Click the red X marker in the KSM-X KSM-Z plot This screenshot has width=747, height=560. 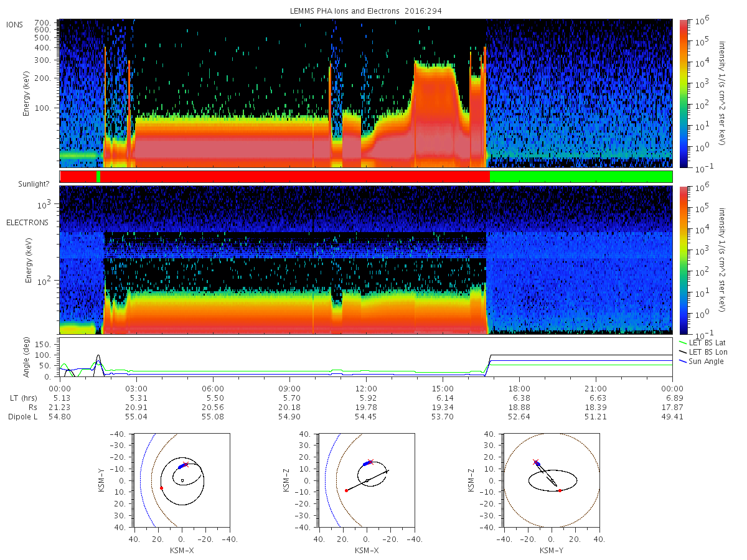tap(370, 462)
